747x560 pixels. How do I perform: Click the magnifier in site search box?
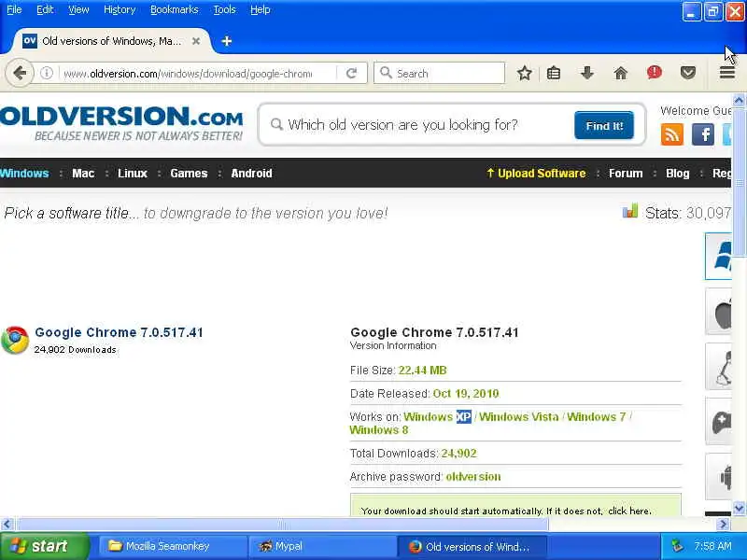276,125
